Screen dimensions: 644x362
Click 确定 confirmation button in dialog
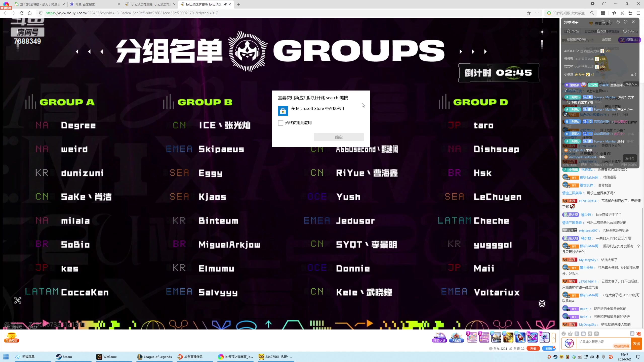coord(339,137)
